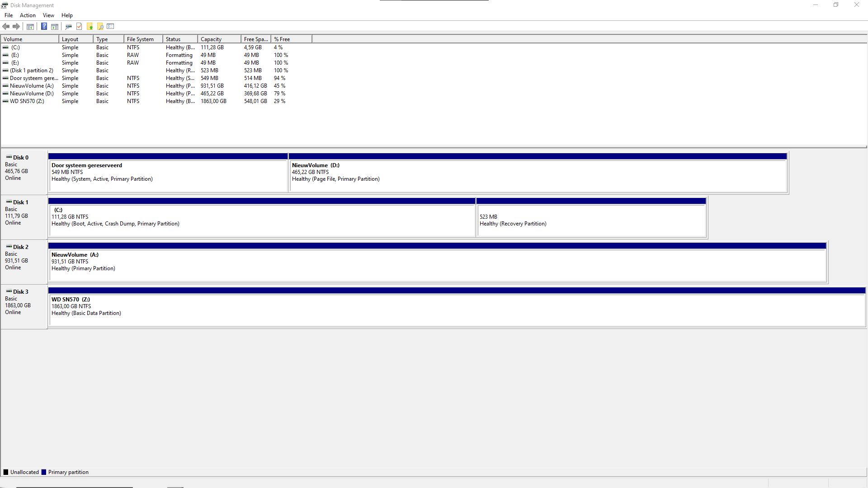The width and height of the screenshot is (868, 488).
Task: Toggle the Show/Hide Console Tree icon
Action: (x=30, y=26)
